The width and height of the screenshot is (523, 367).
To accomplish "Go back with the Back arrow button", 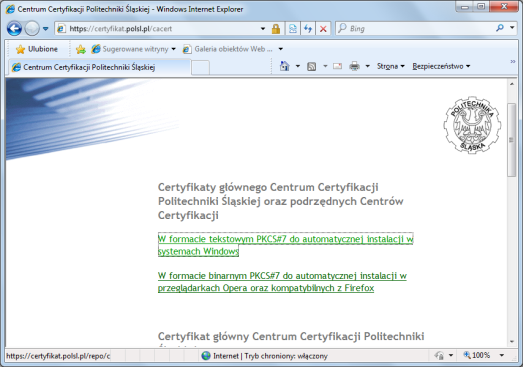I will 14,29.
